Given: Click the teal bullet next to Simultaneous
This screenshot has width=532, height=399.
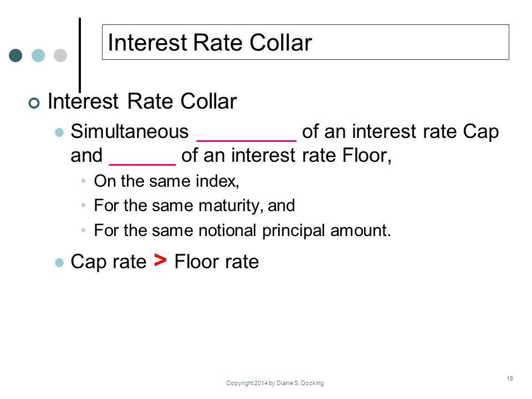Looking at the screenshot, I should coord(59,132).
